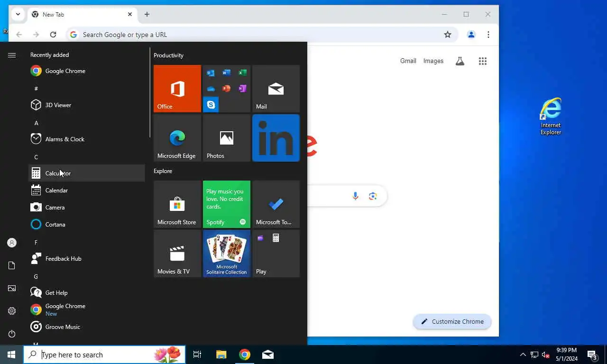Open a new tab with plus button
This screenshot has width=607, height=364.
[147, 15]
